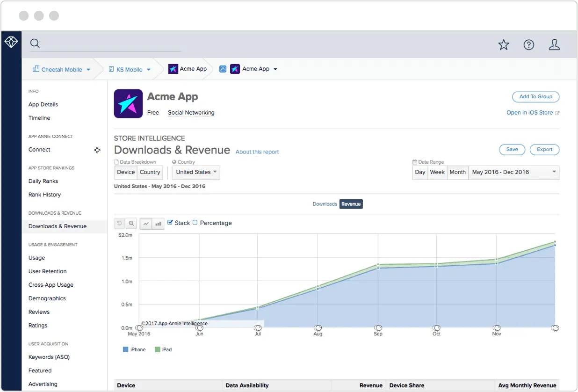This screenshot has height=392, width=578.
Task: Open Usage in sidebar
Action: [36, 258]
